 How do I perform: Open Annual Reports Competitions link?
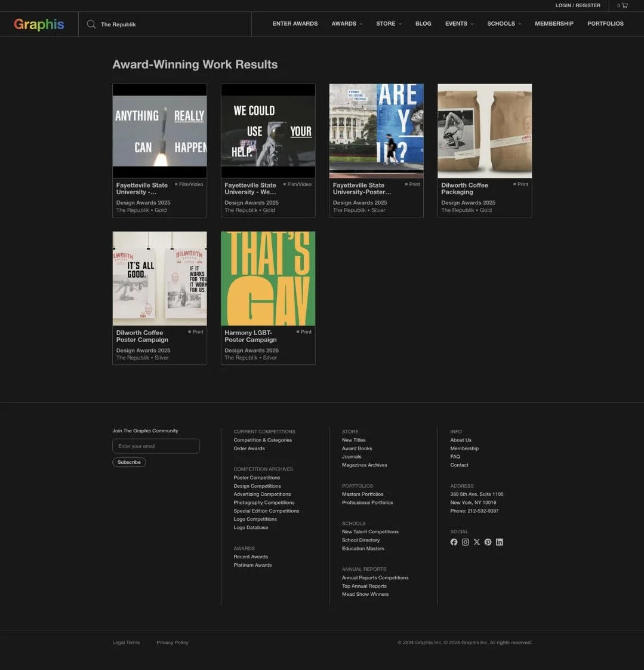[375, 577]
